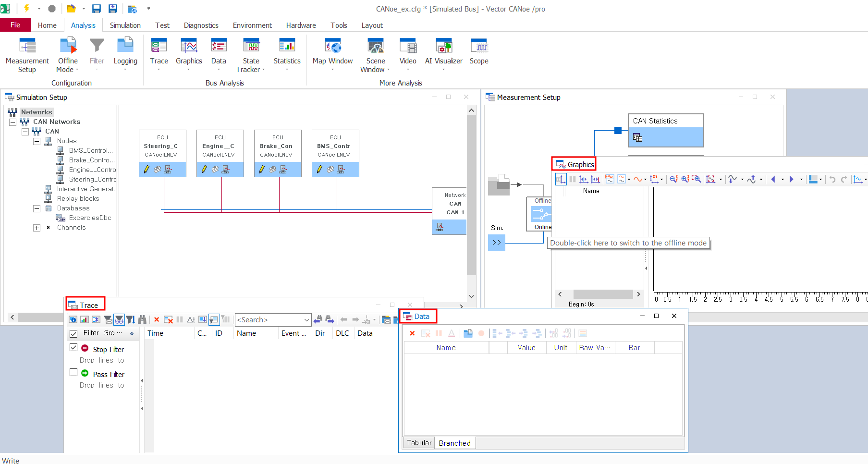Open the Search dropdown in Trace toolbar
This screenshot has width=868, height=464.
coord(306,320)
